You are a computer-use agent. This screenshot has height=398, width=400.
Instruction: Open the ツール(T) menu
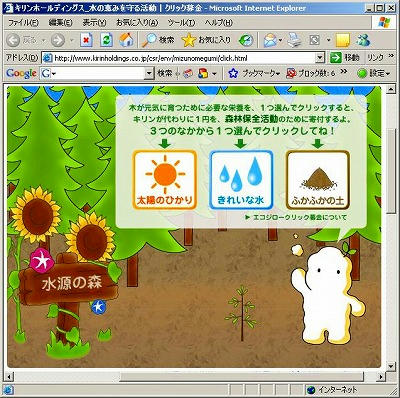pos(181,22)
